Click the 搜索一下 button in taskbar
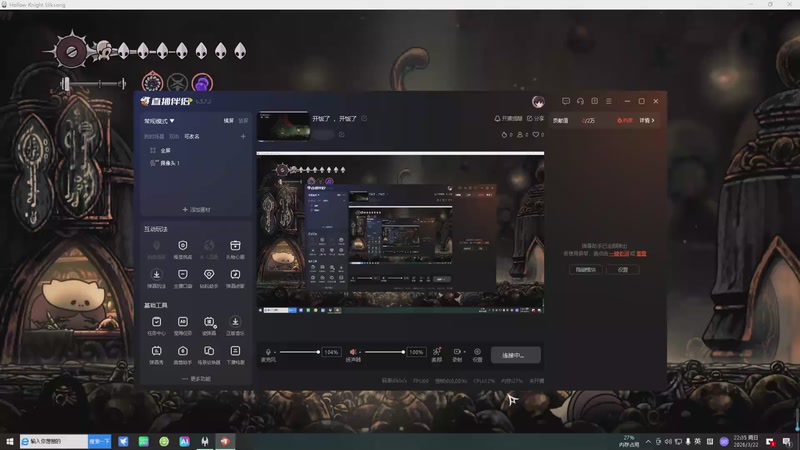This screenshot has width=800, height=450. click(99, 441)
